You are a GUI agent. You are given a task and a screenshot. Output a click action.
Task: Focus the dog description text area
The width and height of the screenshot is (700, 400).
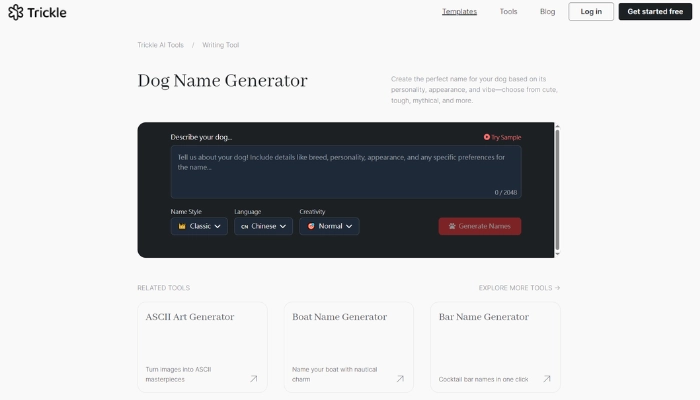(x=346, y=172)
